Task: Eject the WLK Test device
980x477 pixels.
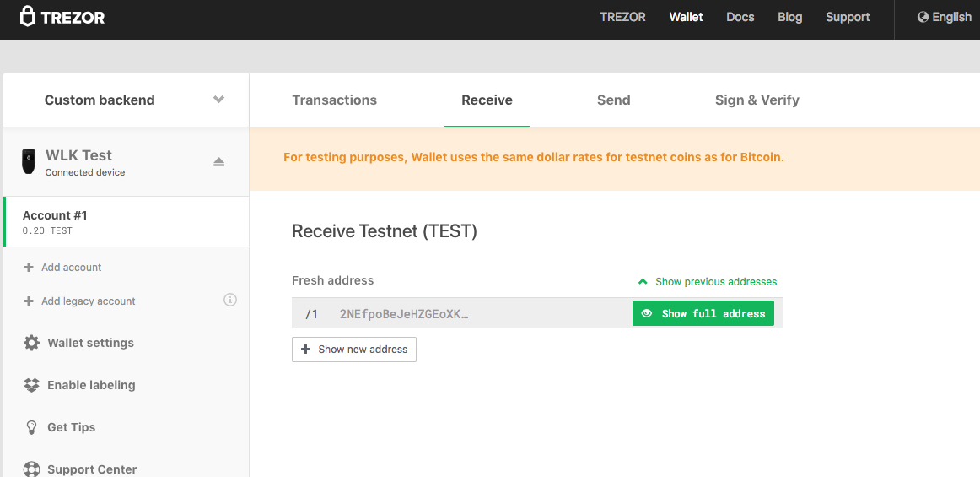Action: coord(219,161)
